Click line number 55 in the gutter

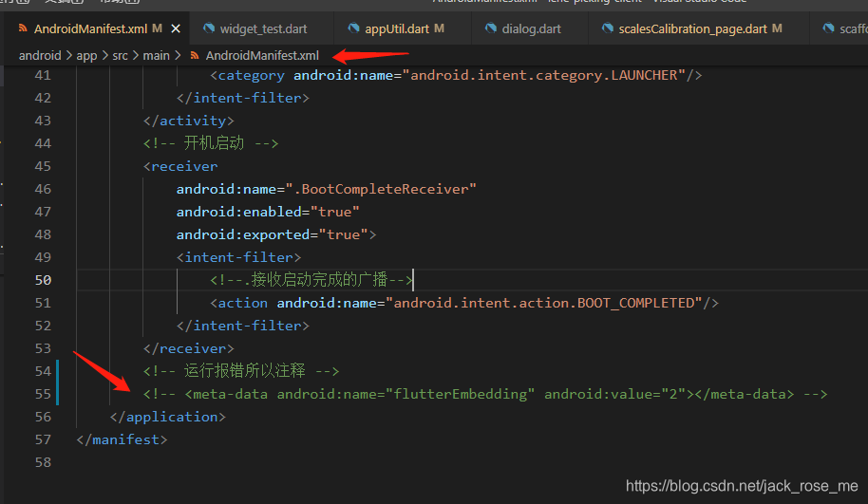[x=43, y=394]
